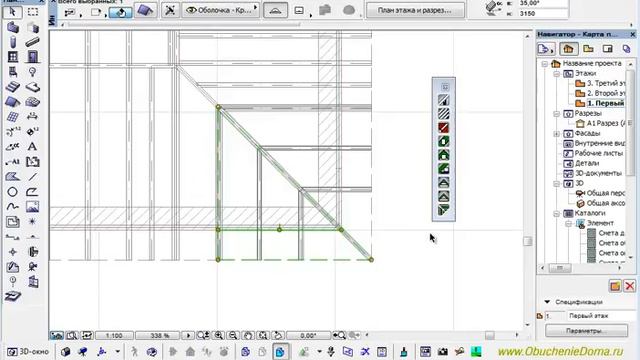
Task: Click the Zoom Out magnifier icon
Action: [233, 336]
